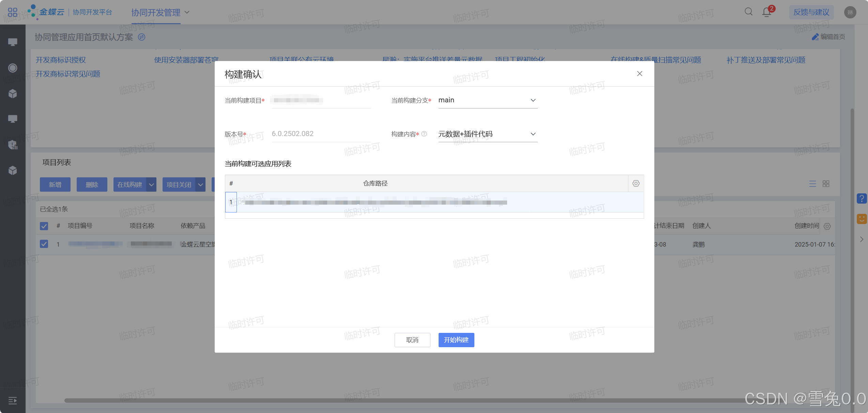Screen dimensions: 868x413
Task: Click the first monitor sidebar icon
Action: click(13, 42)
